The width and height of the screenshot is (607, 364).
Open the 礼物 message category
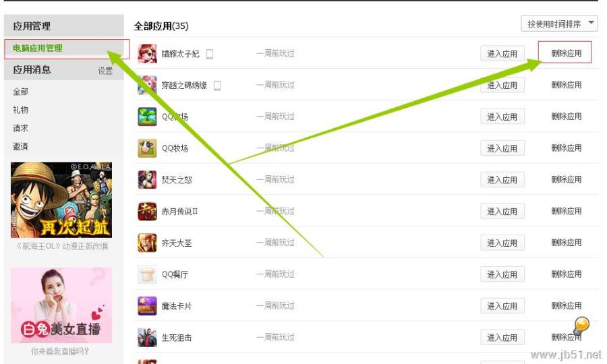[x=20, y=110]
